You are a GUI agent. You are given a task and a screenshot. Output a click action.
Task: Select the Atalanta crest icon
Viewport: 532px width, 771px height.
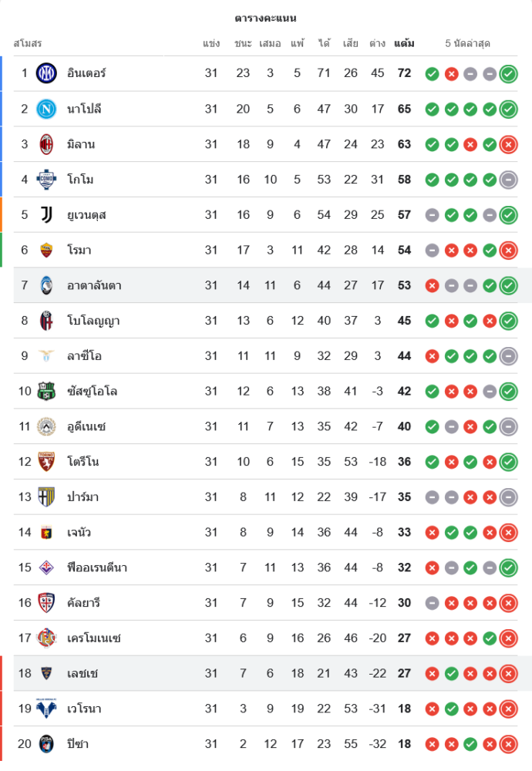tap(47, 285)
